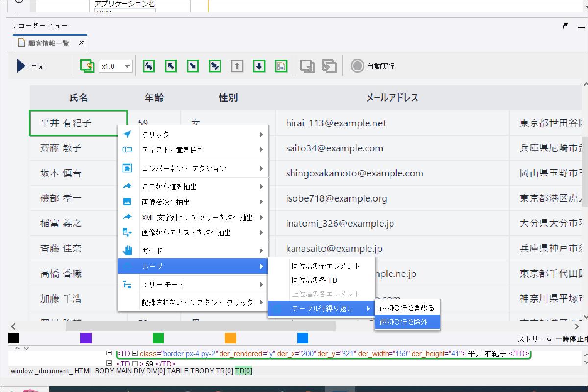Open the XML 文字列としてツリーを次へ抽出 item
588x392 pixels.
coord(194,217)
